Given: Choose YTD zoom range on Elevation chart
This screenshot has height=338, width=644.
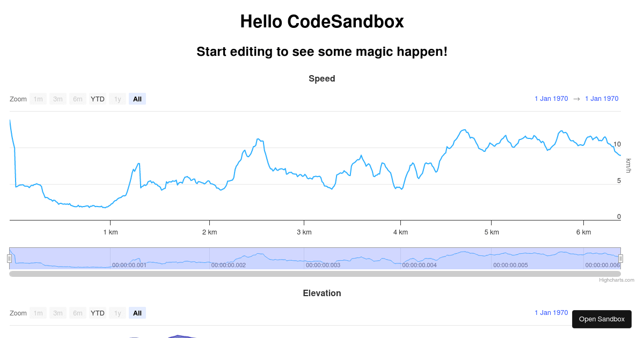Looking at the screenshot, I should pyautogui.click(x=98, y=313).
